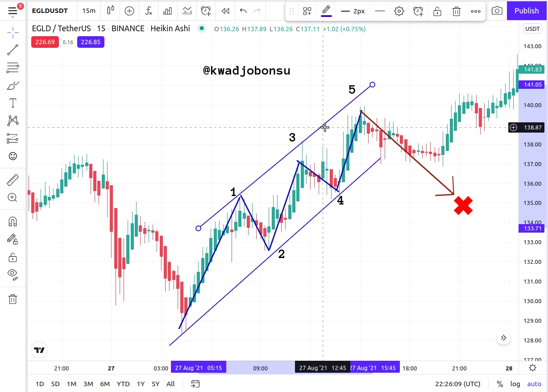Click the TradingView logo on chart
The height and width of the screenshot is (392, 548).
point(39,350)
